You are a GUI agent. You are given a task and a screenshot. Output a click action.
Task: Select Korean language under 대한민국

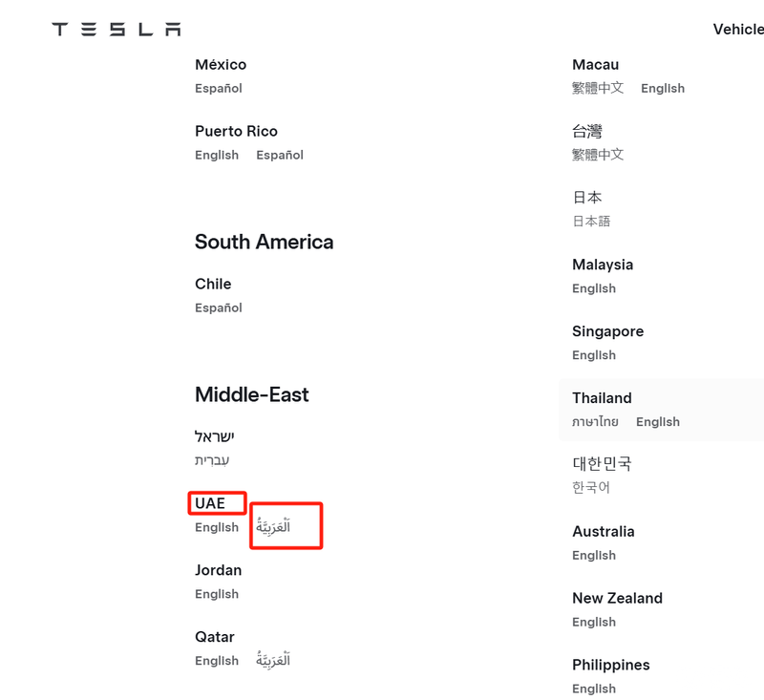[x=590, y=487]
